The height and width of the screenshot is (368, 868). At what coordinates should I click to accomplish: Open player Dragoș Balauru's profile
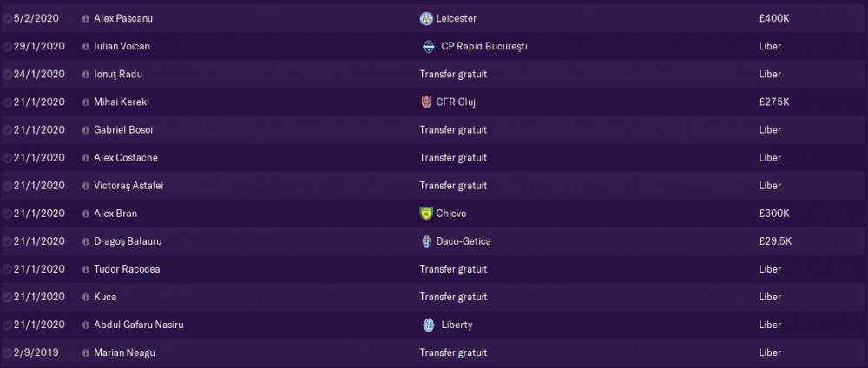128,241
